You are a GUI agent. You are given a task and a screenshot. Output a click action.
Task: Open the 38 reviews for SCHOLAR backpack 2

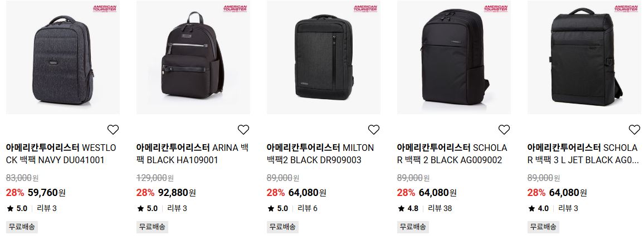click(440, 208)
